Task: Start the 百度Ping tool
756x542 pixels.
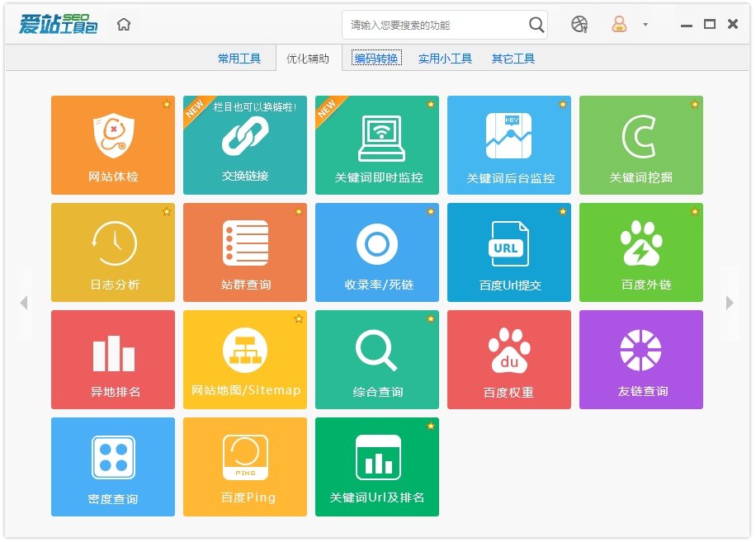Action: coord(244,467)
